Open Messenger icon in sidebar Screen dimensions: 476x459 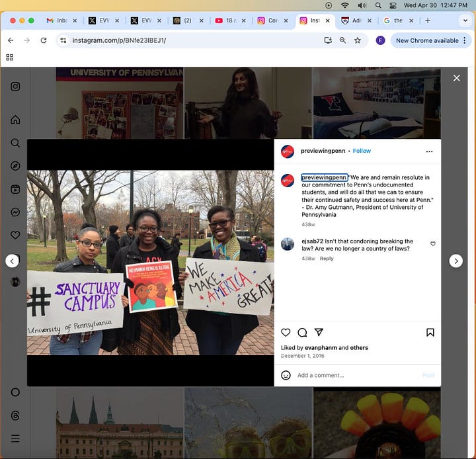coord(15,212)
